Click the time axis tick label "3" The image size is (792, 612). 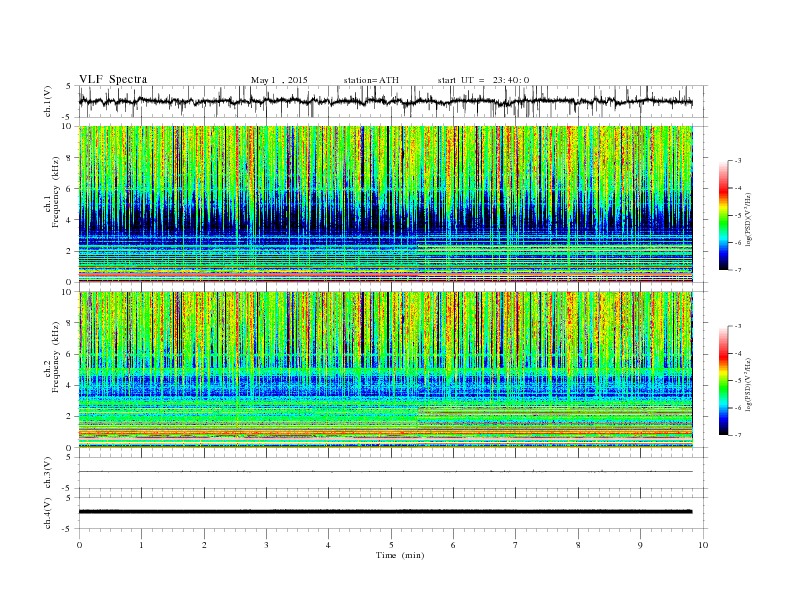tap(266, 545)
